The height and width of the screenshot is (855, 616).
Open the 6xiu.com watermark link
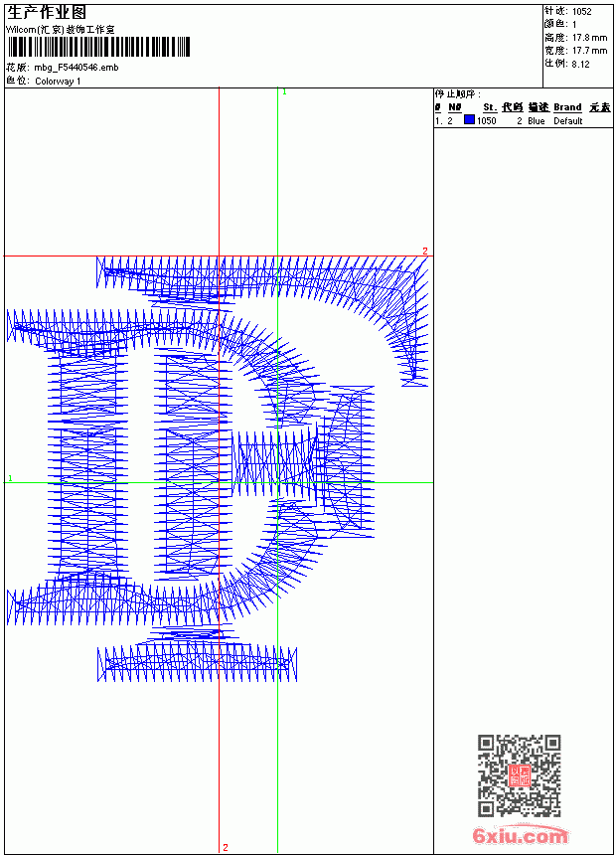[x=520, y=835]
